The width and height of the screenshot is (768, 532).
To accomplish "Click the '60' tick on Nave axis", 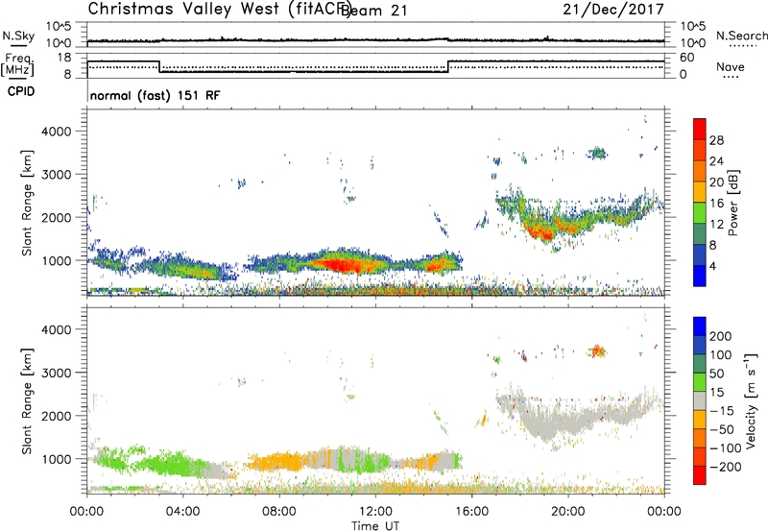I will [x=687, y=58].
